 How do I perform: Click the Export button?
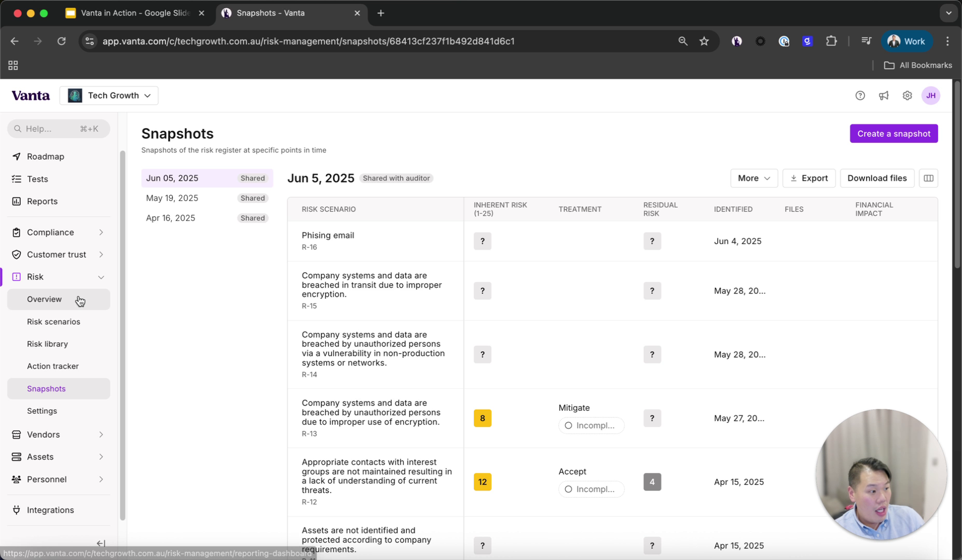pos(808,178)
